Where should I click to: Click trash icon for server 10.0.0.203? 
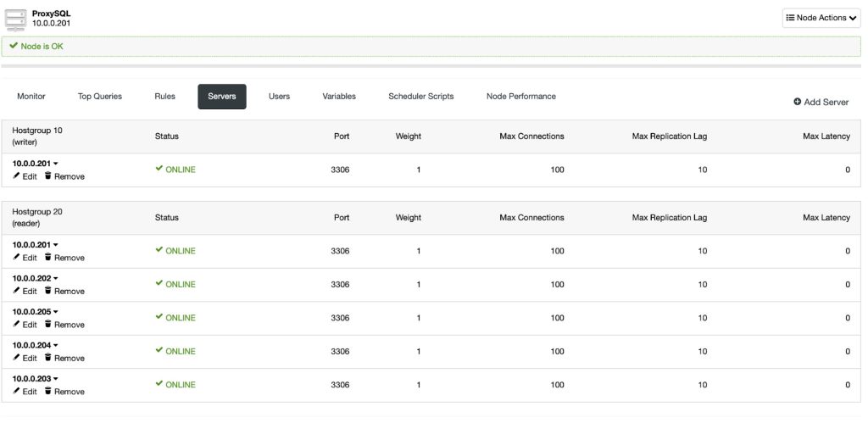pyautogui.click(x=47, y=391)
